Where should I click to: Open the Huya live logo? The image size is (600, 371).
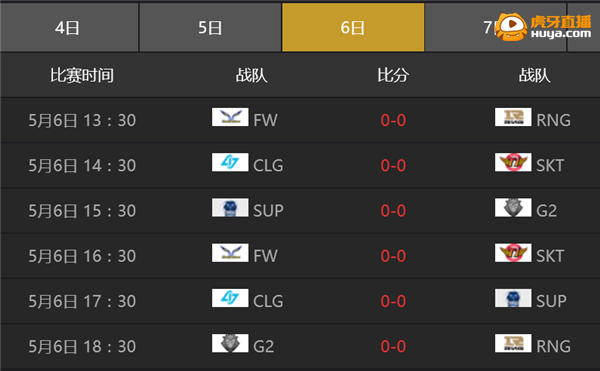(544, 27)
